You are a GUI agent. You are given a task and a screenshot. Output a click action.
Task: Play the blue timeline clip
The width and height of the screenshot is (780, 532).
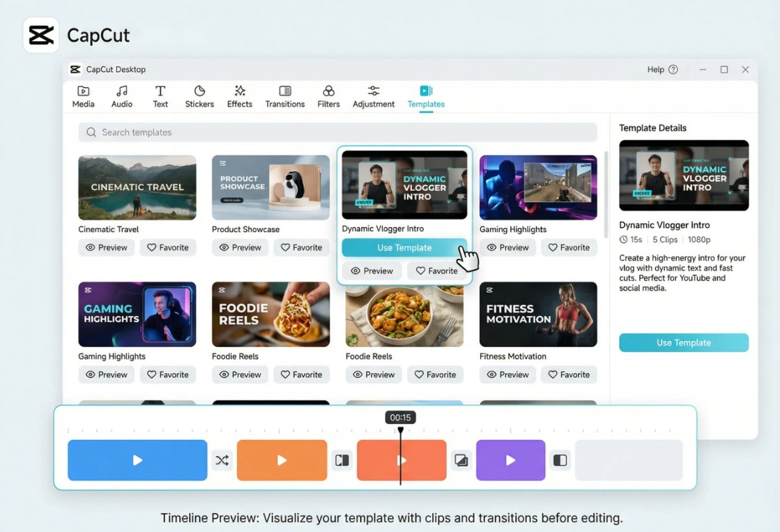coord(137,460)
